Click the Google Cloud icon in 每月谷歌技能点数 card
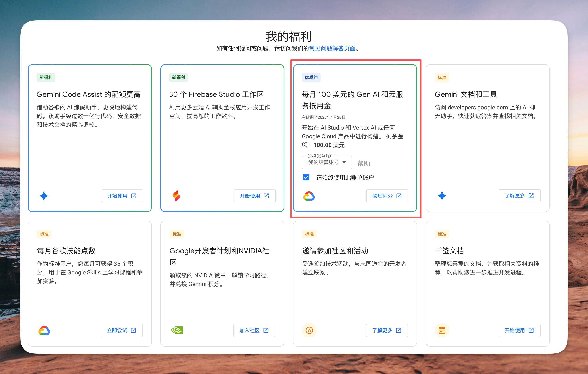The image size is (588, 374). [44, 330]
